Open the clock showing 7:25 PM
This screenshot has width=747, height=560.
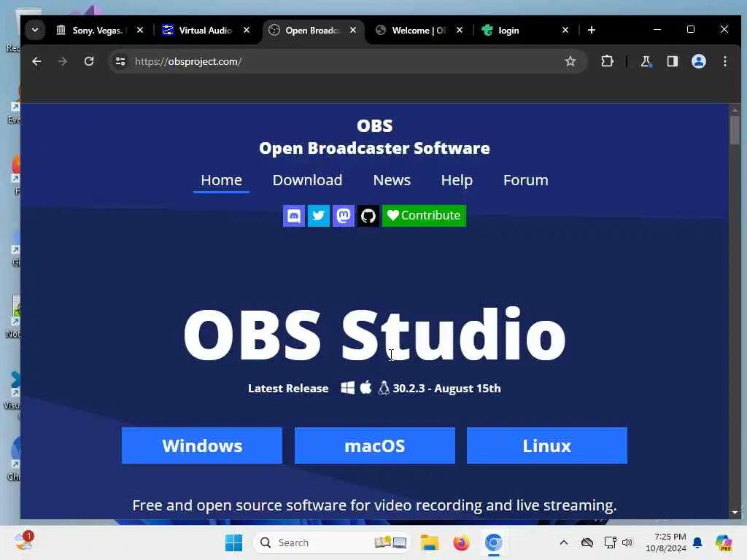(666, 542)
